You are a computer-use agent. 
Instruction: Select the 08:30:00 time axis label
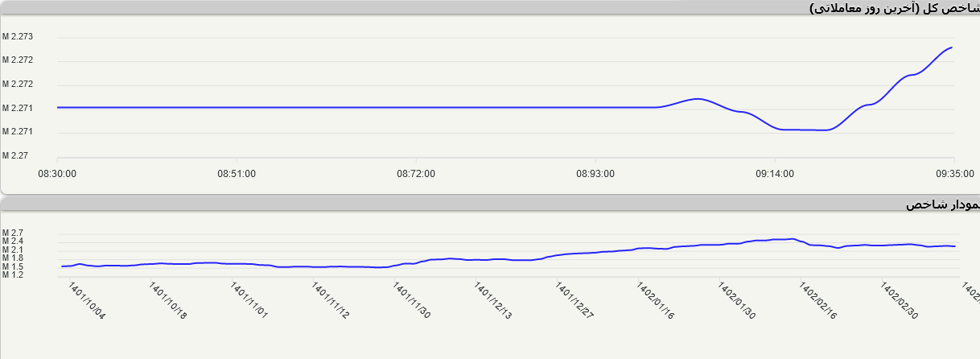coord(57,173)
